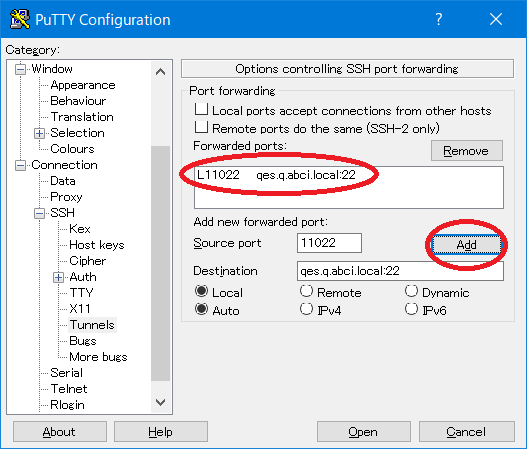The width and height of the screenshot is (527, 449).
Task: Expand the Selection tree node
Action: [39, 133]
